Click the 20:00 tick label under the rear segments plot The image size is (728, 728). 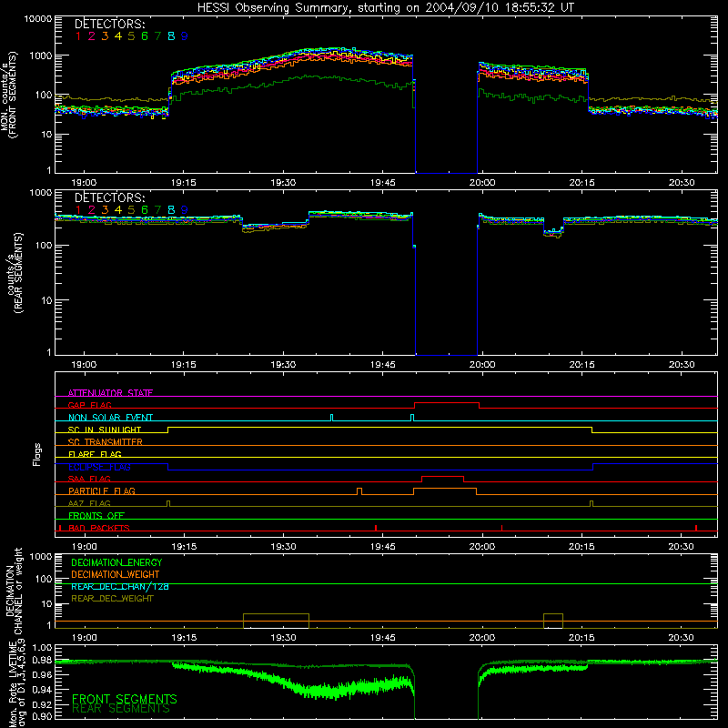[x=482, y=365]
